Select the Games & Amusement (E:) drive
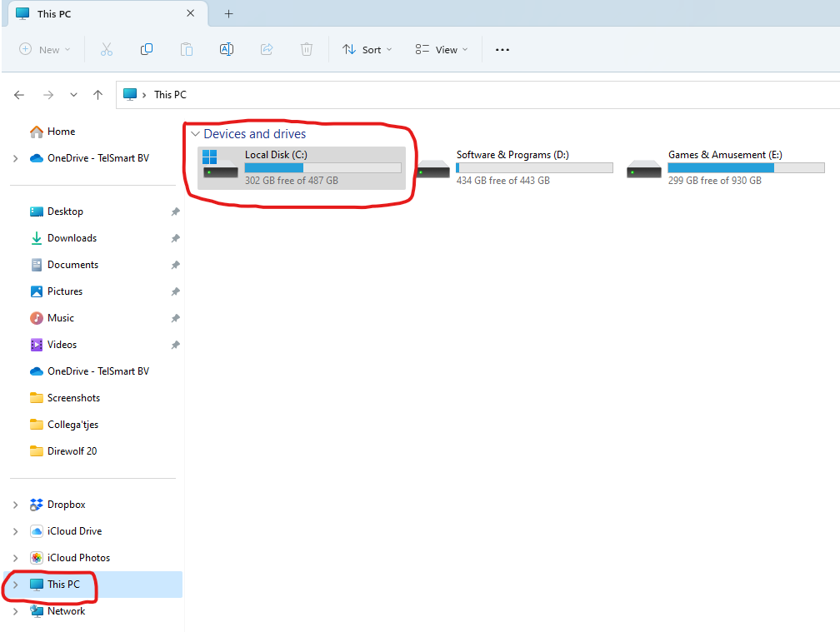 click(723, 167)
